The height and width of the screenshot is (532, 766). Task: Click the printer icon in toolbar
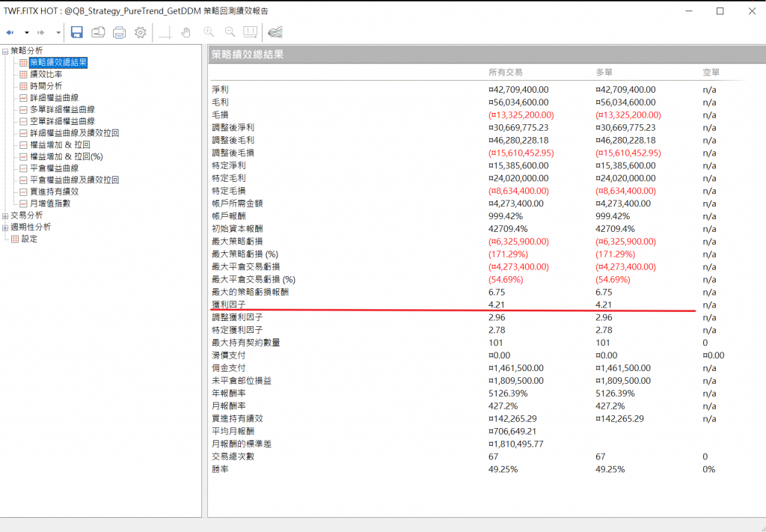point(119,32)
